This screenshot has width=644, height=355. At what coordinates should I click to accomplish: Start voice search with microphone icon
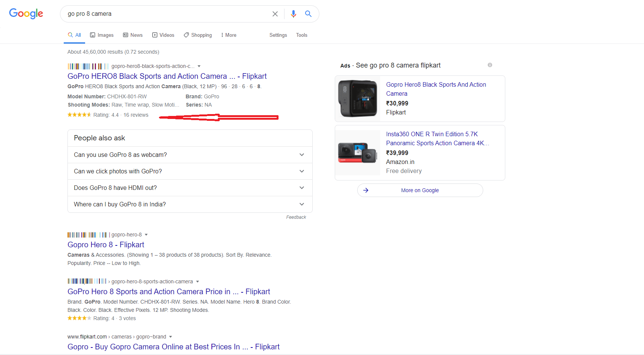point(293,14)
